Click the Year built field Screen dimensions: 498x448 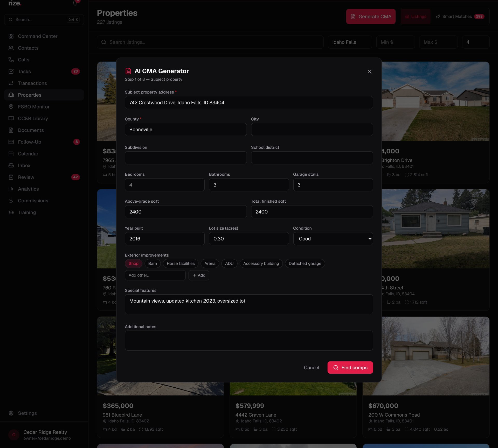pos(165,239)
